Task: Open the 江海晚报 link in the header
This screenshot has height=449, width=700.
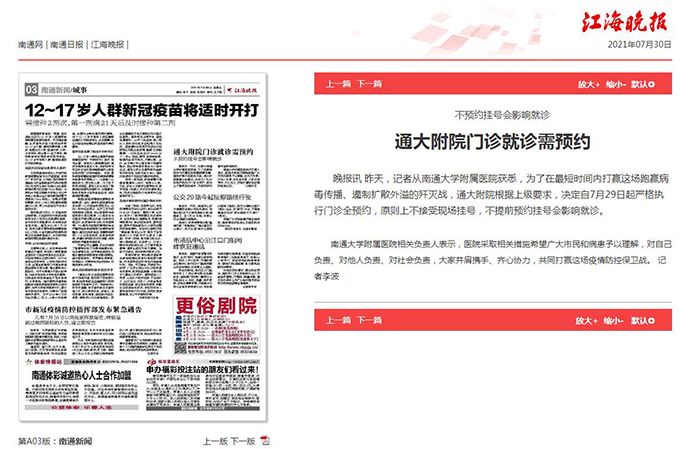Action: tap(108, 46)
